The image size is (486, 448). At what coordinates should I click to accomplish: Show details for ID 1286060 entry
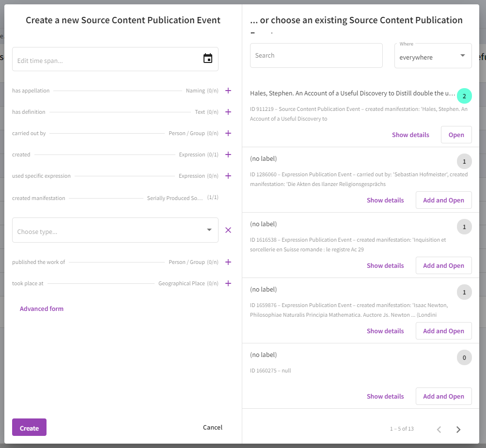point(385,200)
